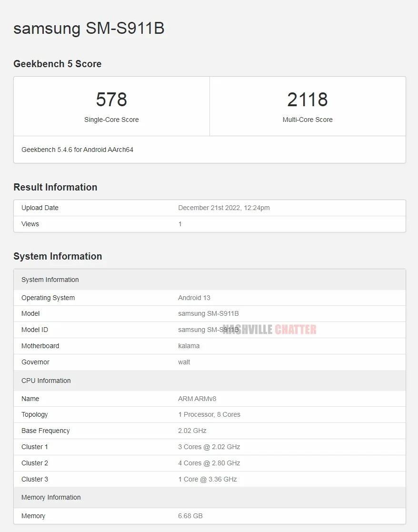Click the bold 'System Information' section heading

58,256
